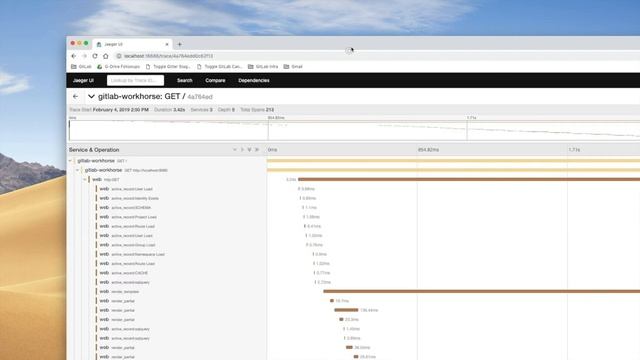This screenshot has width=640, height=360.
Task: Open the GitLab Infra bookmarks folder
Action: point(263,67)
